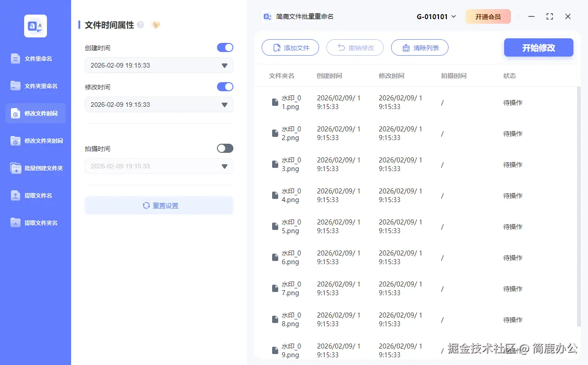The width and height of the screenshot is (588, 365).
Task: Turn off the 修改时间 switch
Action: point(225,87)
